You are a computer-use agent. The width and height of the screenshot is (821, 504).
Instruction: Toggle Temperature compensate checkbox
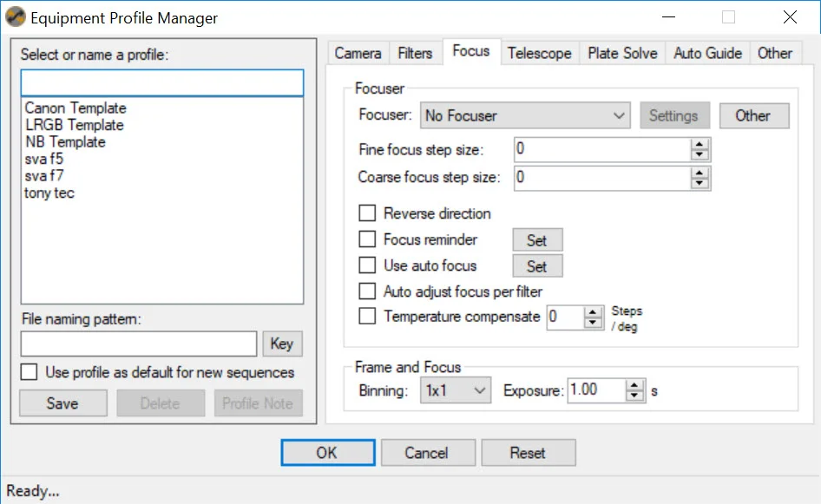367,316
